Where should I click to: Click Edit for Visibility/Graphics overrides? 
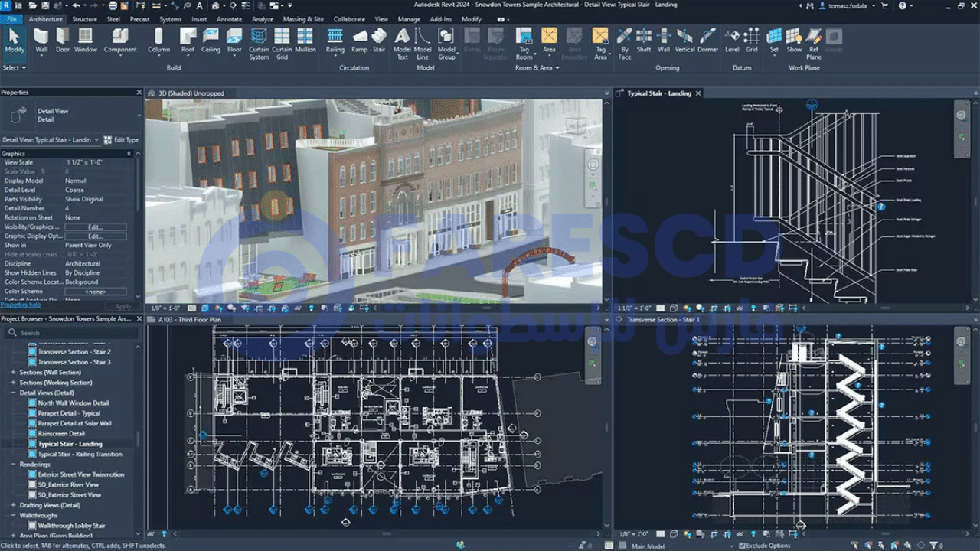(x=95, y=227)
